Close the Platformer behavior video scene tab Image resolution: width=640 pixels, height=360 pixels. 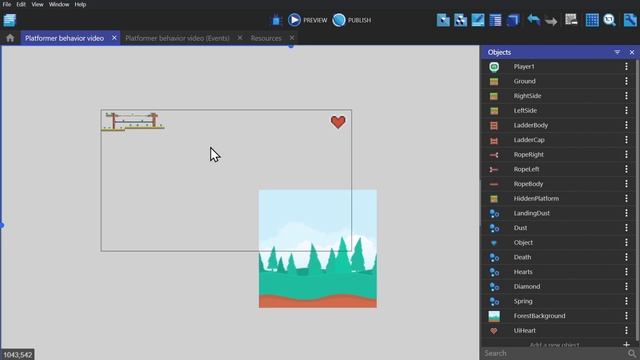click(114, 38)
